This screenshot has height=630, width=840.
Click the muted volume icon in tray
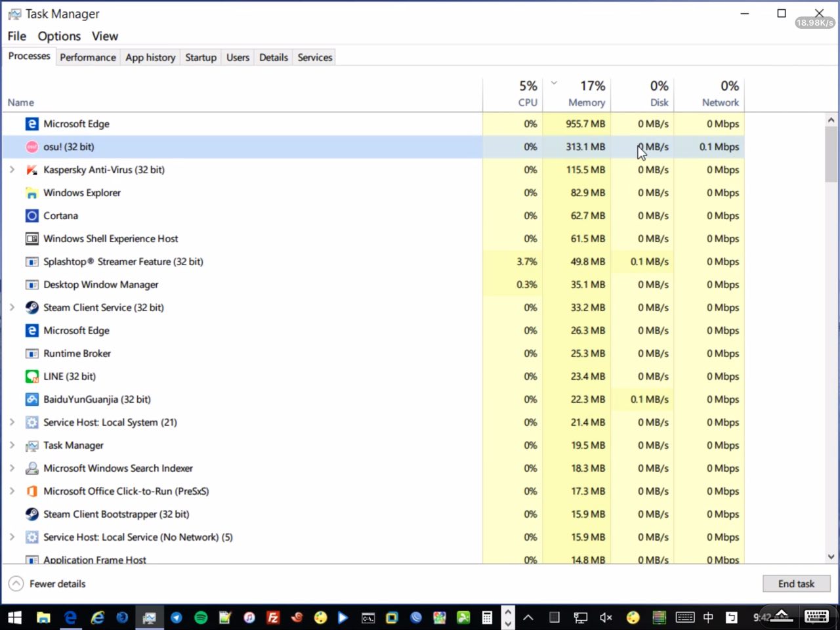(606, 618)
